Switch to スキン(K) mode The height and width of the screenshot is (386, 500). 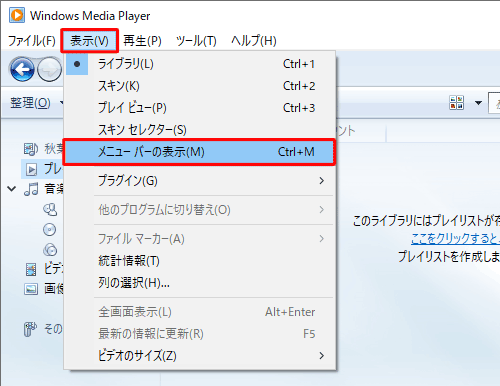199,86
